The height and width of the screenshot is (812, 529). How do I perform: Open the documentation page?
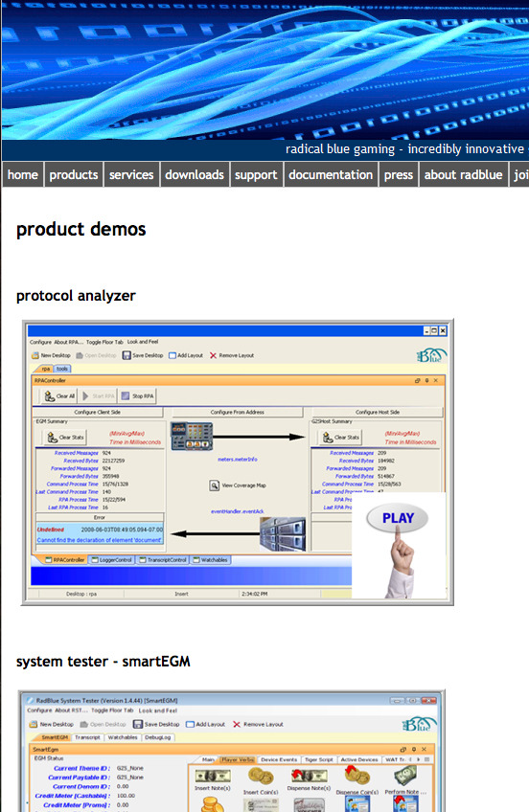click(331, 175)
